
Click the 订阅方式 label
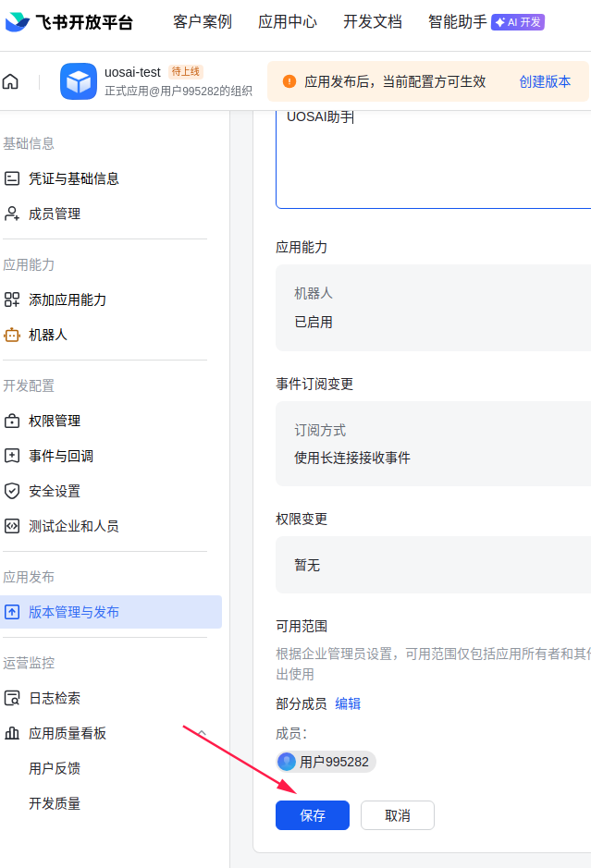pyautogui.click(x=320, y=430)
